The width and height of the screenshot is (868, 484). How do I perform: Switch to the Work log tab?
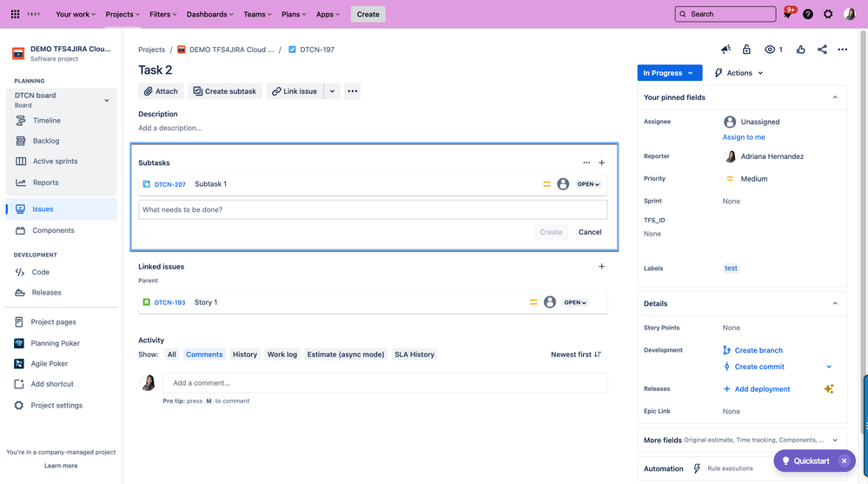pos(282,355)
